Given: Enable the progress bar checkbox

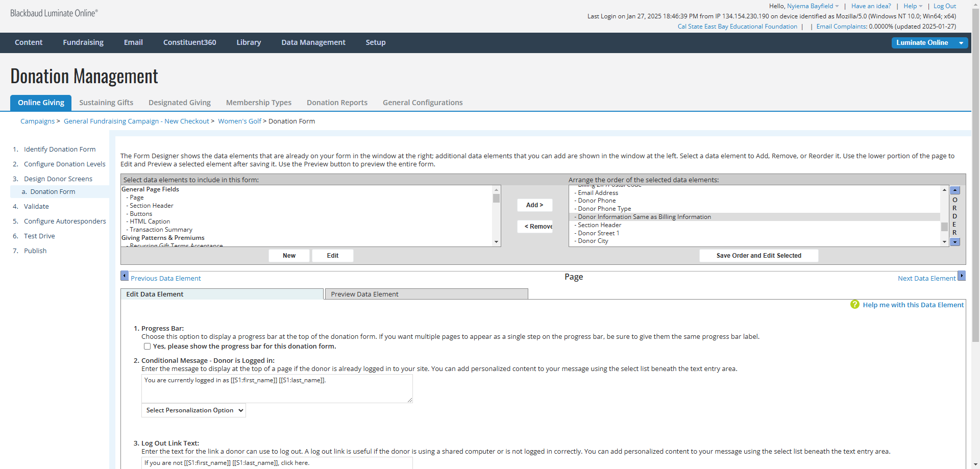Looking at the screenshot, I should coord(147,347).
